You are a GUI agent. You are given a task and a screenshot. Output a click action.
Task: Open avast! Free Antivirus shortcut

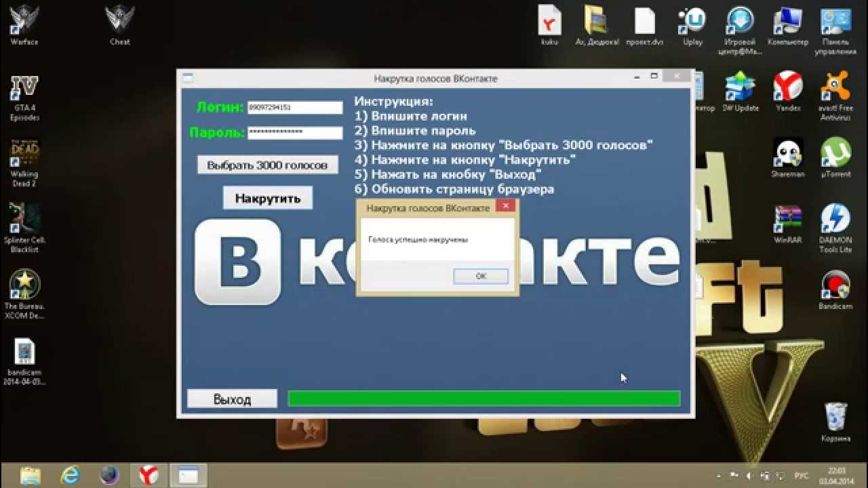(x=835, y=96)
